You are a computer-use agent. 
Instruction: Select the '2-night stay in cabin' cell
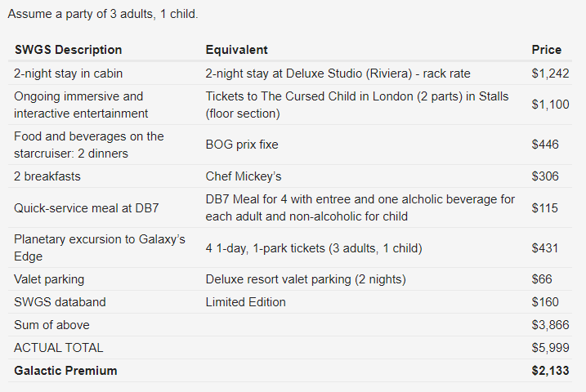point(68,73)
